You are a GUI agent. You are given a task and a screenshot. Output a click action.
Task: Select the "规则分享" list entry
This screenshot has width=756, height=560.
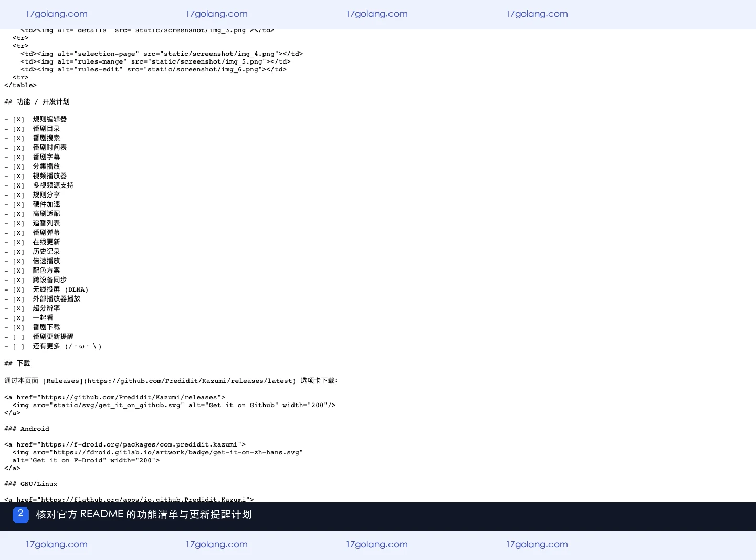coord(32,195)
